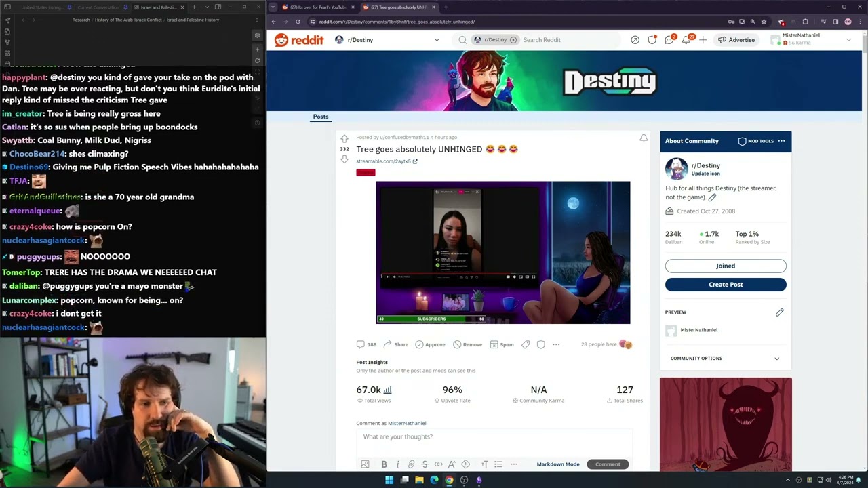Toggle italic formatting in comment editor
This screenshot has height=488, width=868.
(x=397, y=464)
